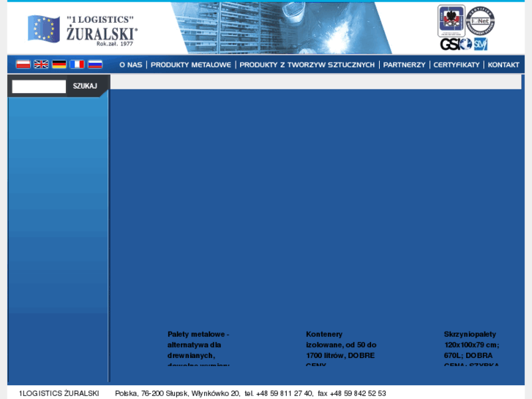Open the PCBC certificate badge
This screenshot has height=399, width=532.
coord(452,20)
